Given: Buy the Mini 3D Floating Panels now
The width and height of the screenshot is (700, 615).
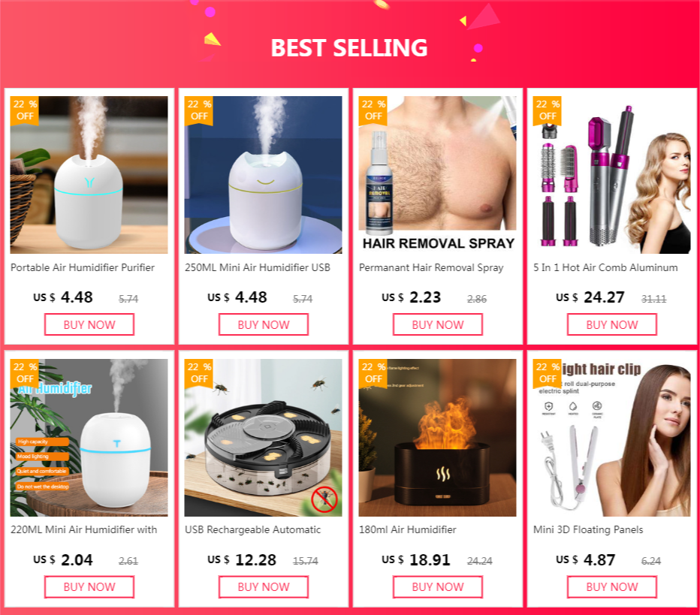Looking at the screenshot, I should pyautogui.click(x=611, y=587).
